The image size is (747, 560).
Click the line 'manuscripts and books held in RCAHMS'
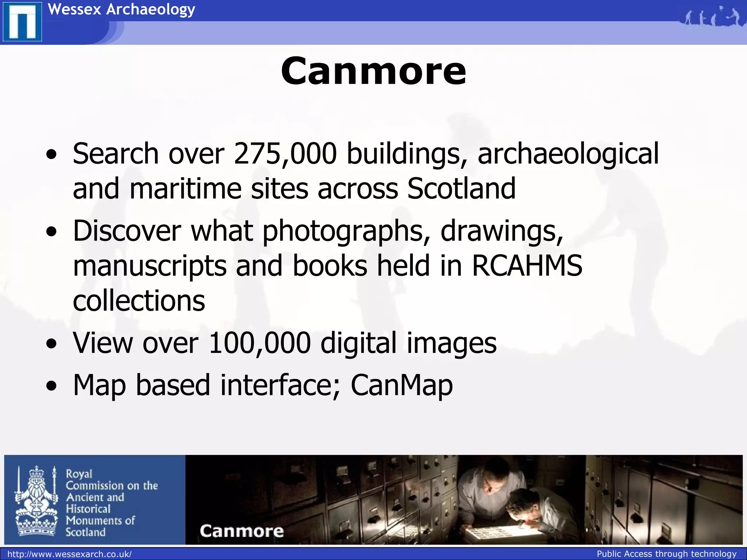click(x=328, y=266)
